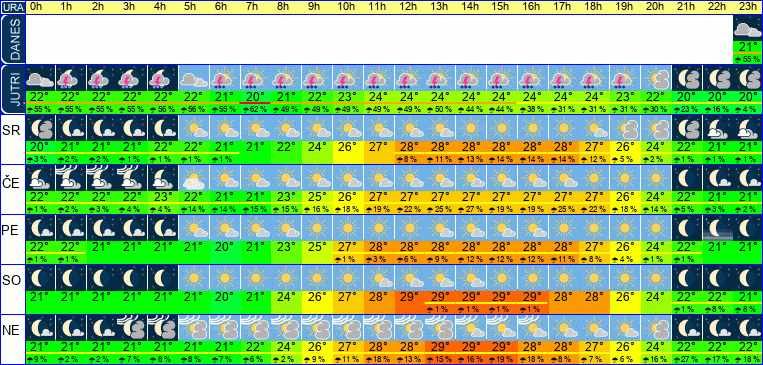Screen dimensions: 763x365
Task: Click the JUTRI 7h 62% precipitation value
Action: (x=255, y=109)
